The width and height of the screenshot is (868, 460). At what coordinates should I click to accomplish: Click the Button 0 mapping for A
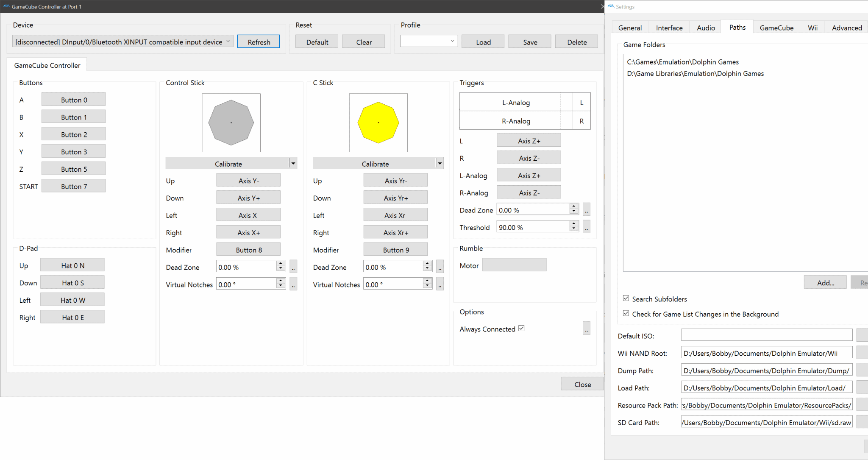click(74, 100)
